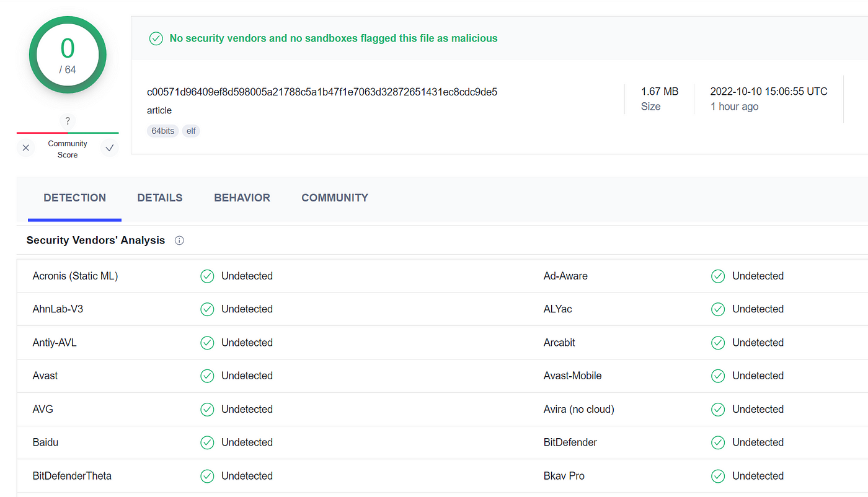The image size is (868, 497).
Task: Click the Security Vendors' Analysis heading
Action: pyautogui.click(x=95, y=240)
